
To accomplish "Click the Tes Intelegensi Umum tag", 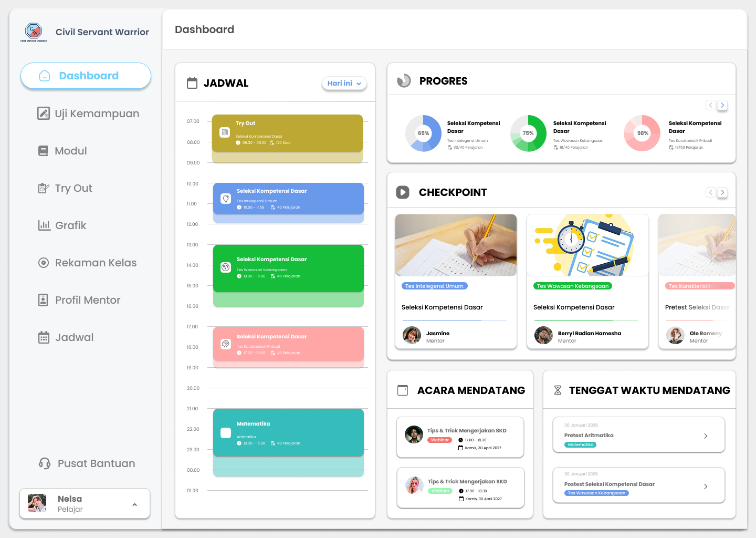I will click(x=434, y=286).
